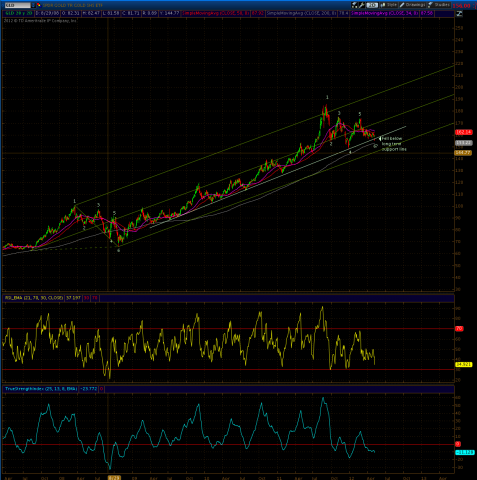Screen dimensions: 477x480
Task: Click the yellow RSI value bubble
Action: point(464,365)
